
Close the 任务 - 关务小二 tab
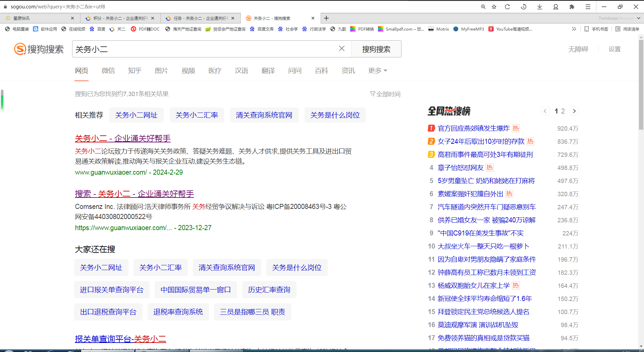tap(233, 18)
